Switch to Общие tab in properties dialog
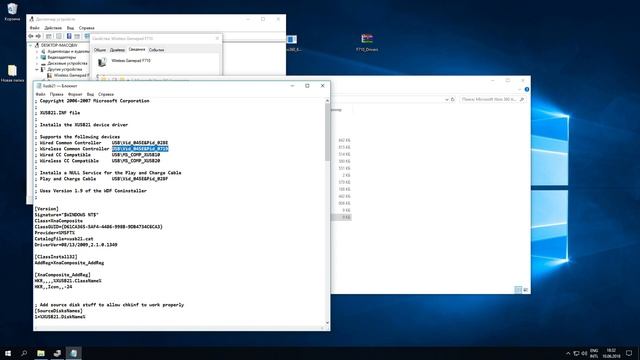Viewport: 640px width, 360px height. [100, 50]
